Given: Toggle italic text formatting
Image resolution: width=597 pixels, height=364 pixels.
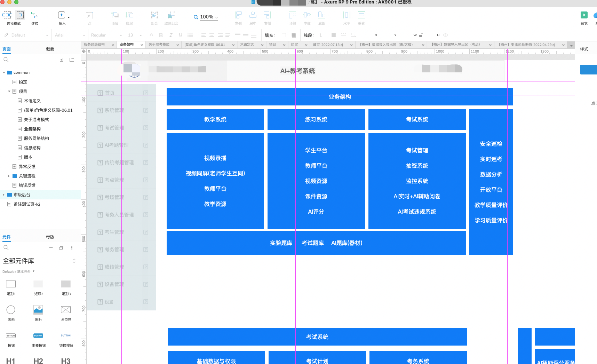Looking at the screenshot, I should point(171,35).
